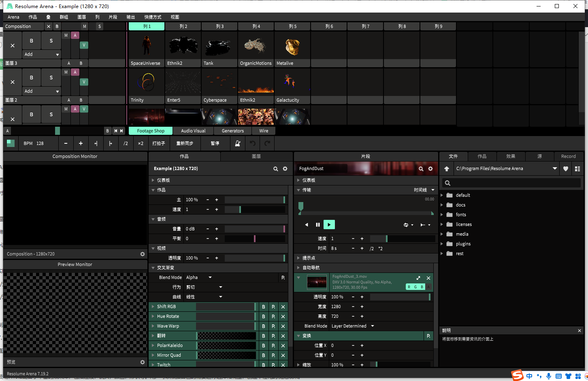Viewport: 588px width, 381px height.
Task: Click the Composition X button
Action: 49,26
